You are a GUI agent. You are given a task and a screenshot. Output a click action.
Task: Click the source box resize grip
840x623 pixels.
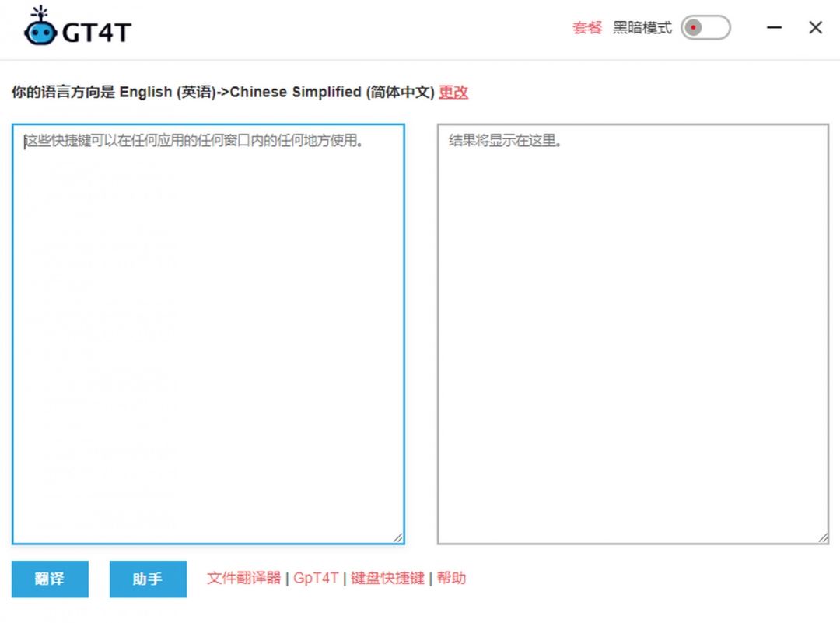(x=397, y=537)
